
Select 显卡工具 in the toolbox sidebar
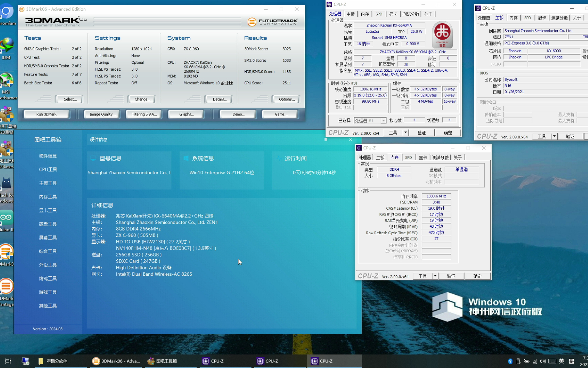point(48,210)
